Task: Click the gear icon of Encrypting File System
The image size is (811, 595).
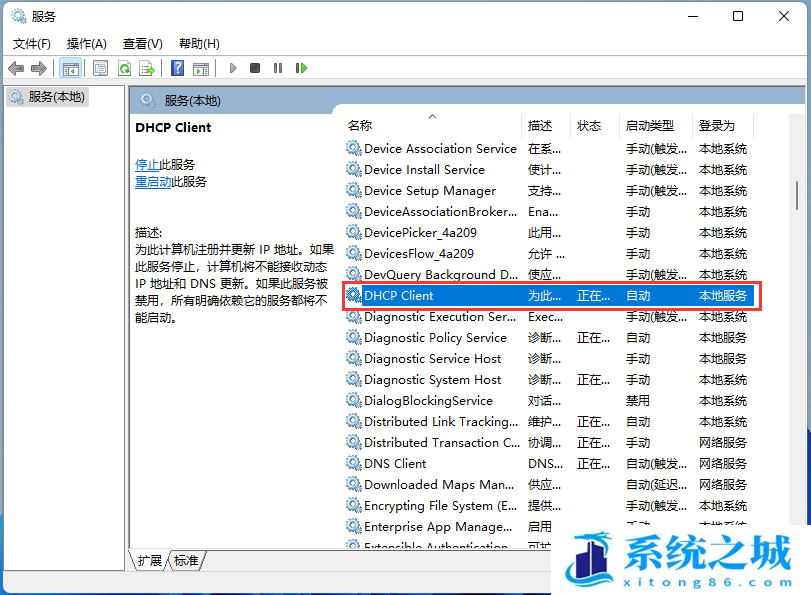Action: point(354,505)
